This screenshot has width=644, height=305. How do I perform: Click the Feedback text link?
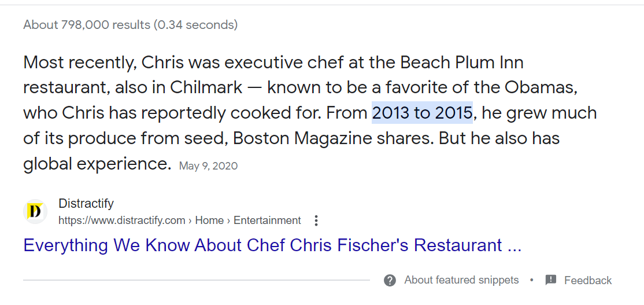588,281
